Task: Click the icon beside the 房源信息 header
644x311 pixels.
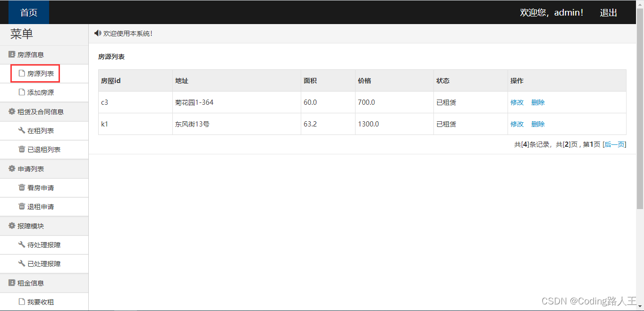Action: (12, 54)
